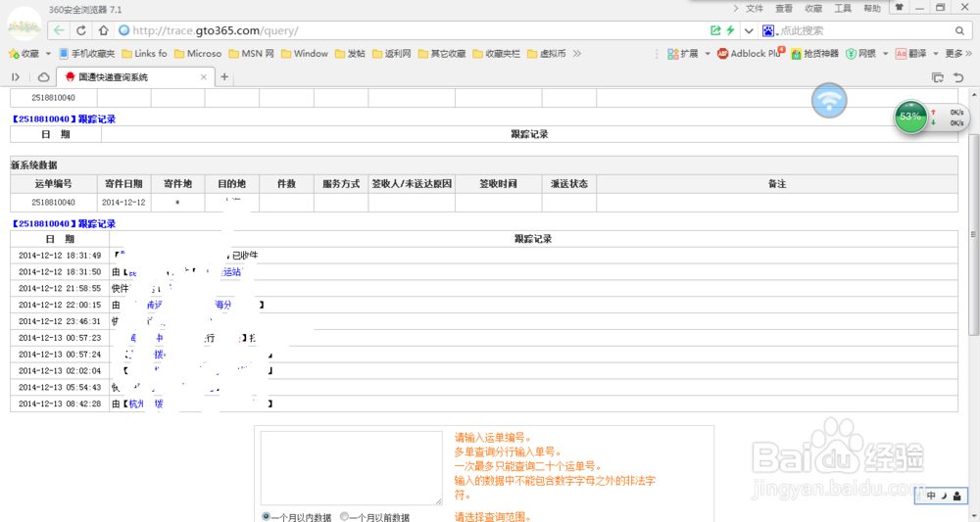Open the 收藏 menu in the title bar
This screenshot has height=522, width=980.
(x=813, y=8)
